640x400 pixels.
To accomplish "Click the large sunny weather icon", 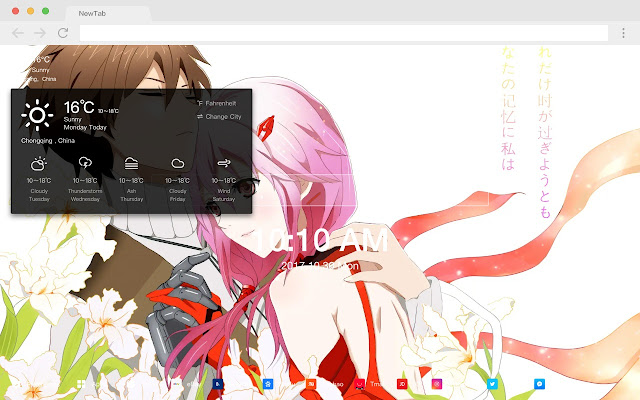I will click(37, 115).
